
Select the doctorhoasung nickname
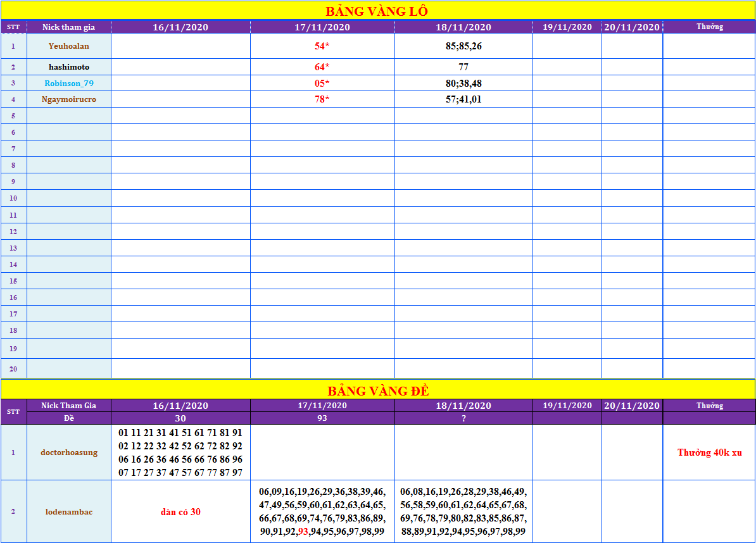click(x=69, y=453)
